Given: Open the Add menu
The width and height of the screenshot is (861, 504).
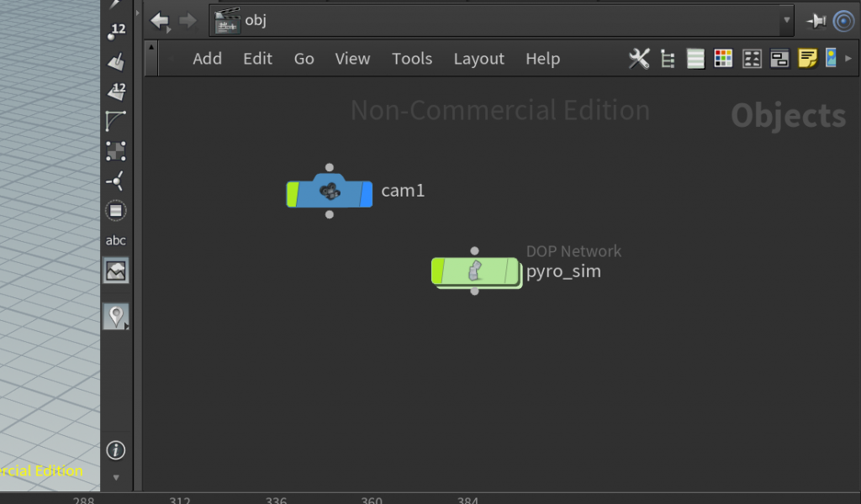Looking at the screenshot, I should click(207, 59).
